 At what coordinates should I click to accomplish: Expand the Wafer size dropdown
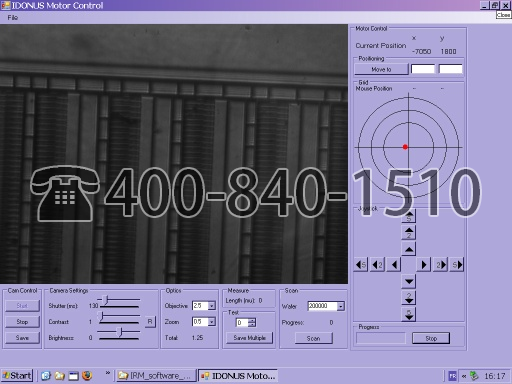click(x=340, y=306)
